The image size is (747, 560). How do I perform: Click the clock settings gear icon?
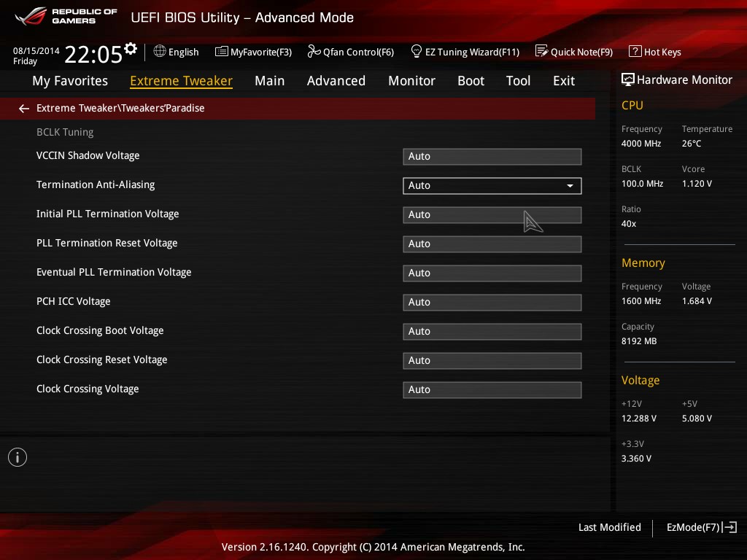point(131,48)
